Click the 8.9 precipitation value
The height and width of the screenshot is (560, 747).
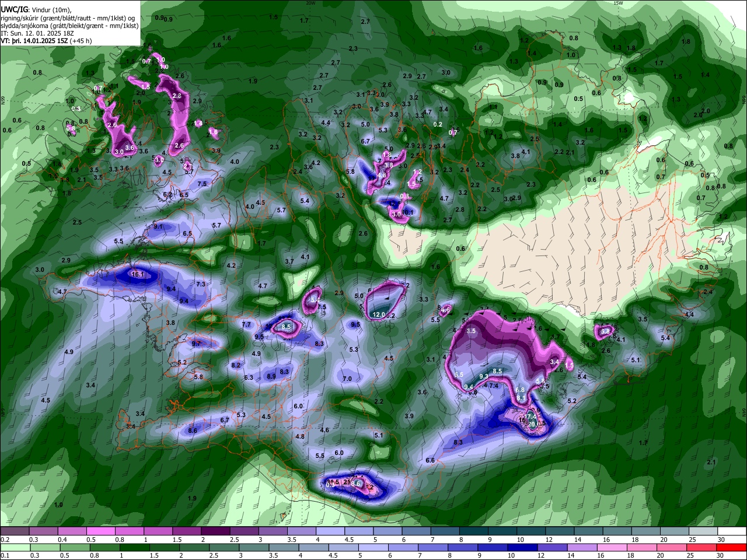coord(271,377)
